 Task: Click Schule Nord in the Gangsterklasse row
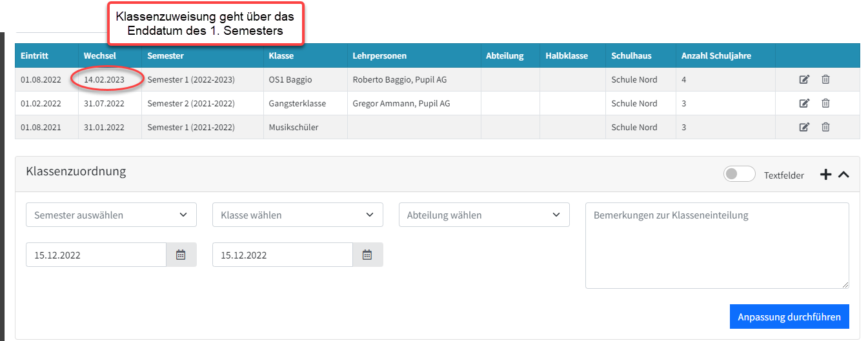[x=634, y=103]
